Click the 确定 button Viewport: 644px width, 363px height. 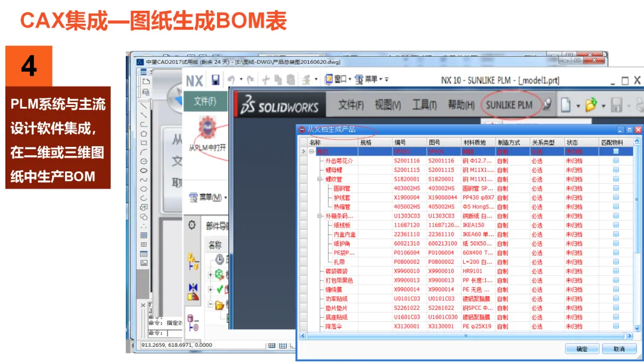[x=582, y=349]
